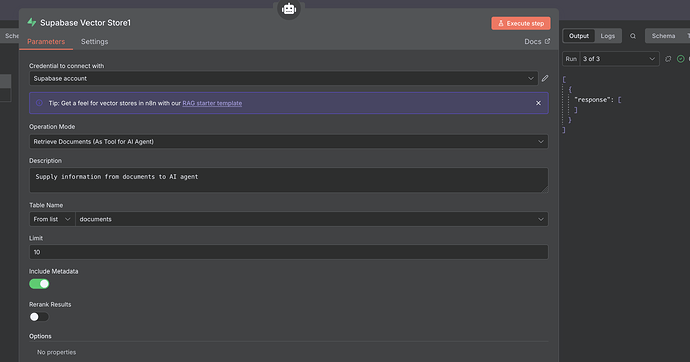
Task: Switch to the Parameters tab
Action: pos(46,41)
